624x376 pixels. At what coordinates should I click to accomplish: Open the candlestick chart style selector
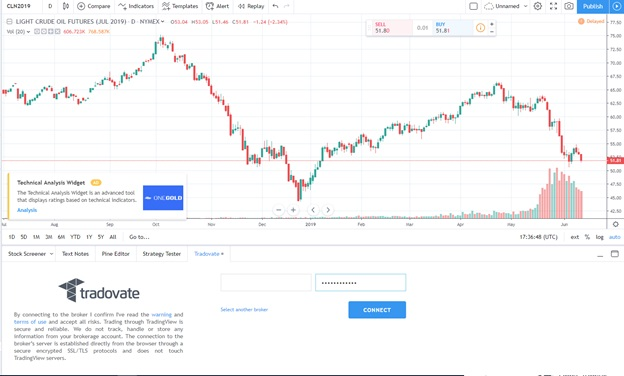[66, 6]
